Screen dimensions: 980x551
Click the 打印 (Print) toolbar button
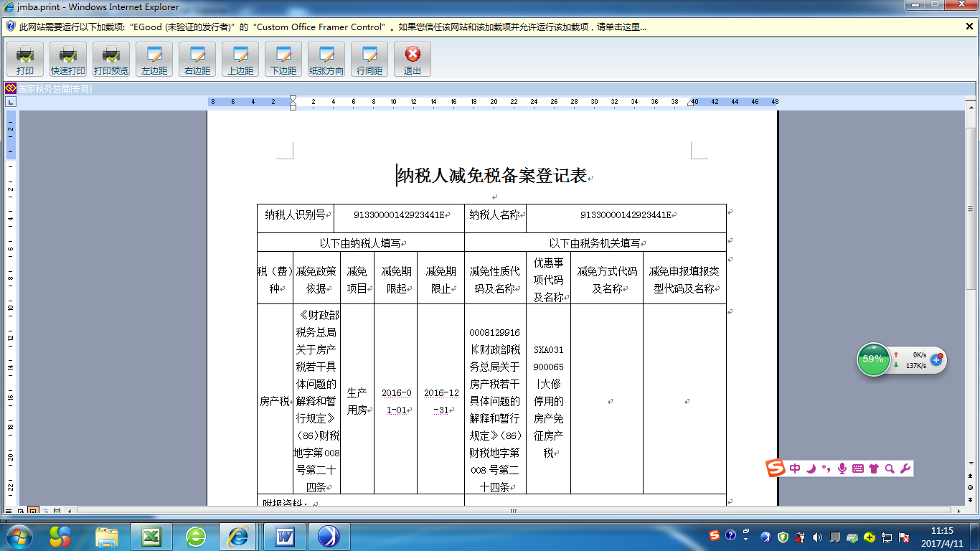coord(25,59)
